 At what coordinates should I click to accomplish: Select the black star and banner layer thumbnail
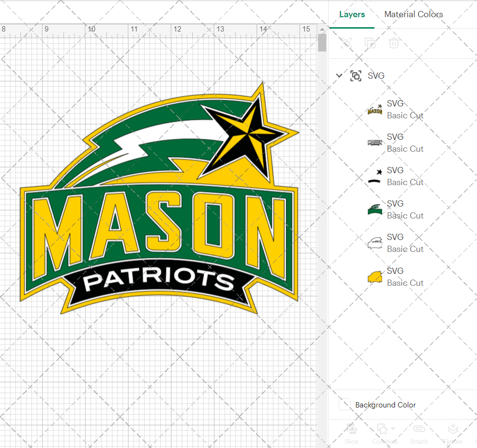tap(375, 176)
